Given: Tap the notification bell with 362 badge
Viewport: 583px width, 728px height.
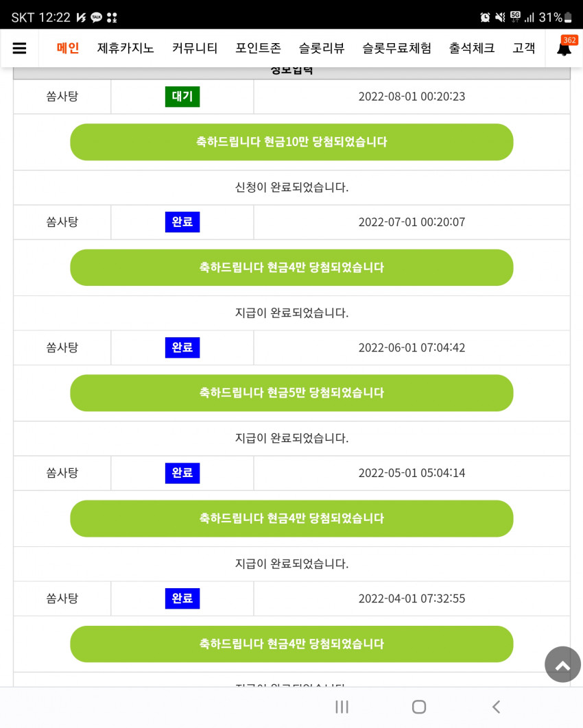Looking at the screenshot, I should tap(565, 47).
